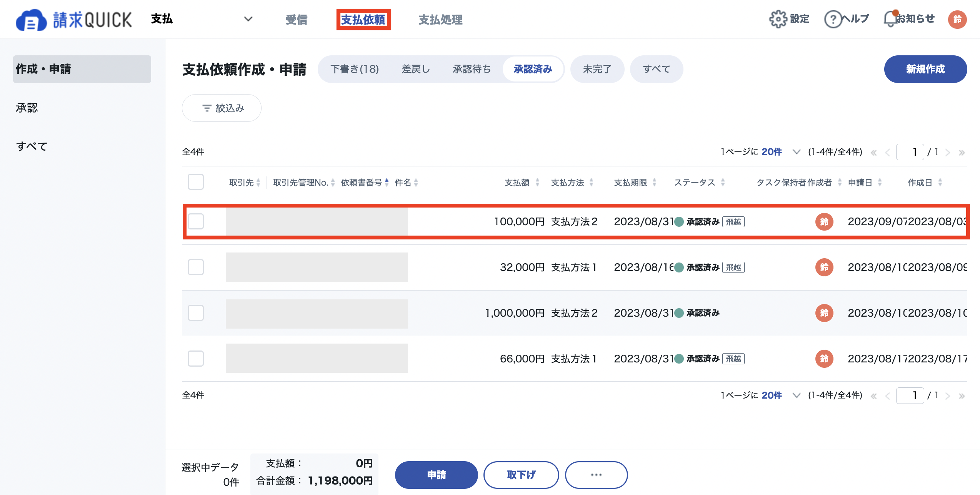Image resolution: width=980 pixels, height=495 pixels.
Task: Click avatar in the 32,000円 row
Action: [x=824, y=267]
